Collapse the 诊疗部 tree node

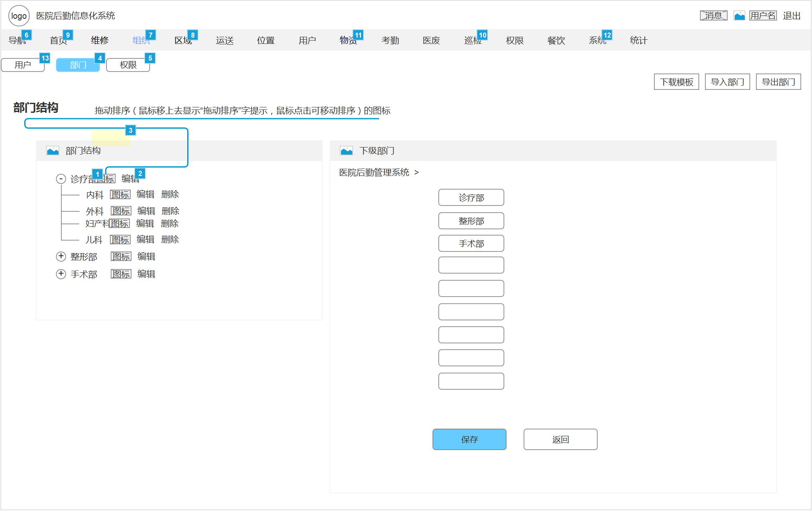click(x=61, y=179)
